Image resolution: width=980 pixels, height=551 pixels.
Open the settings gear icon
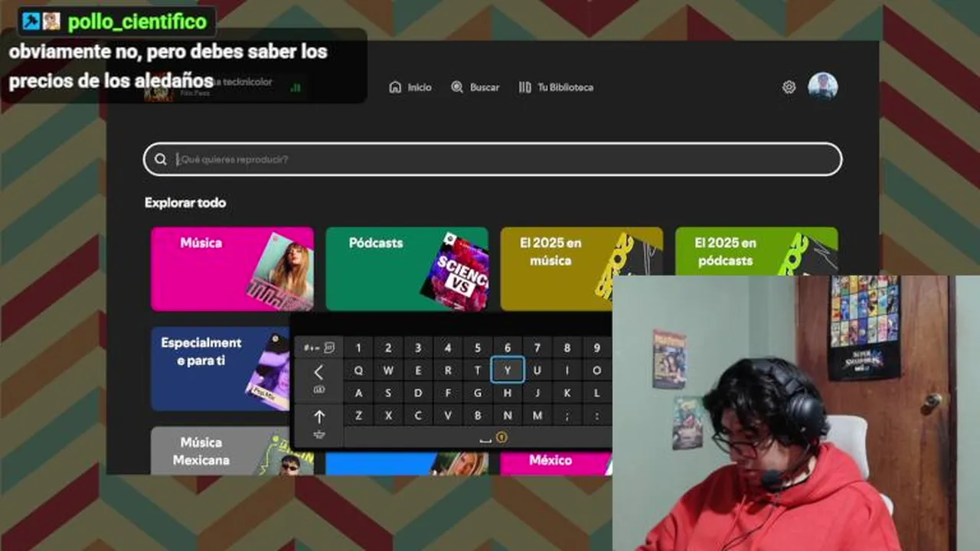pos(789,87)
